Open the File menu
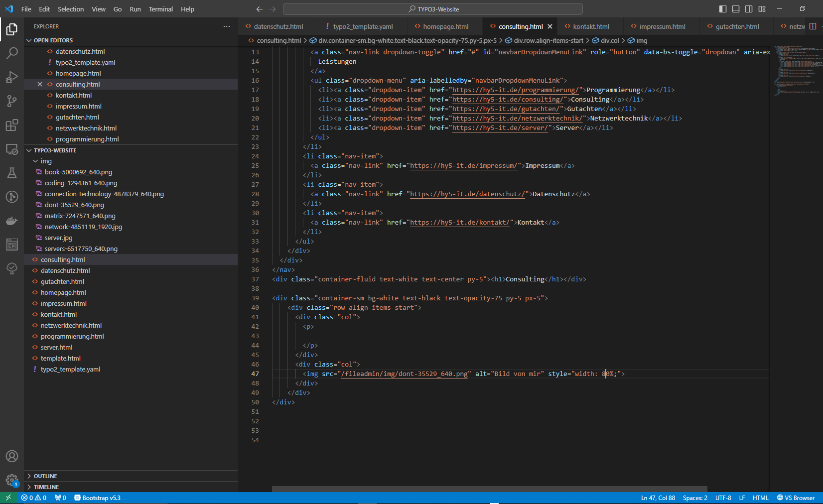Screen dimensions: 823x504 tap(26, 9)
